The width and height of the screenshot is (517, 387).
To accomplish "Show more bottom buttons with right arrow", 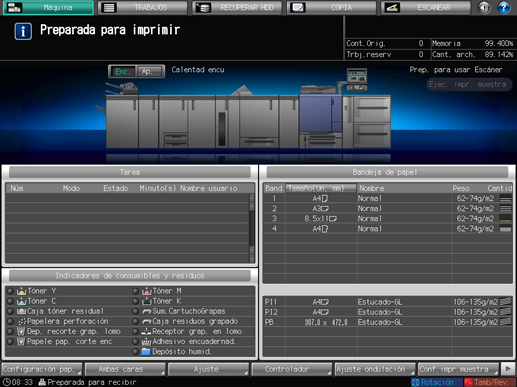I will coord(508,369).
